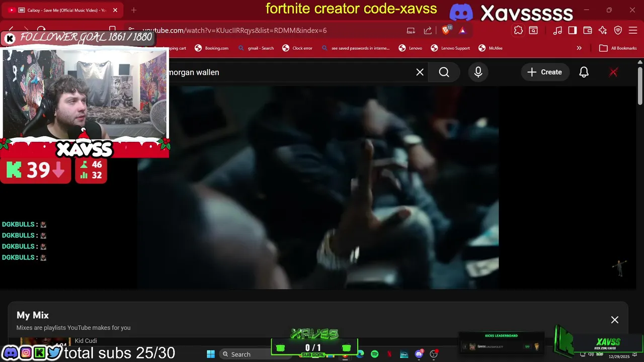The image size is (644, 362).
Task: Open Netflix from the taskbar
Action: pyautogui.click(x=389, y=354)
